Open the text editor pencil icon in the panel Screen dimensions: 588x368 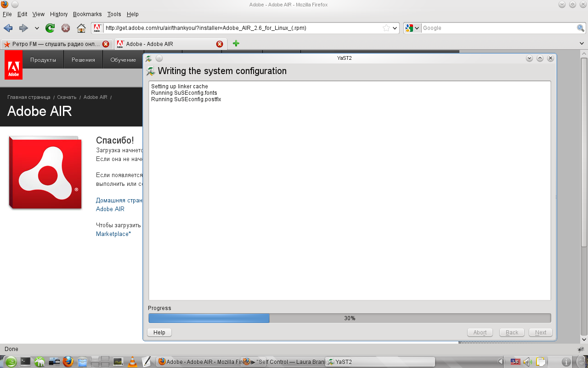point(147,362)
